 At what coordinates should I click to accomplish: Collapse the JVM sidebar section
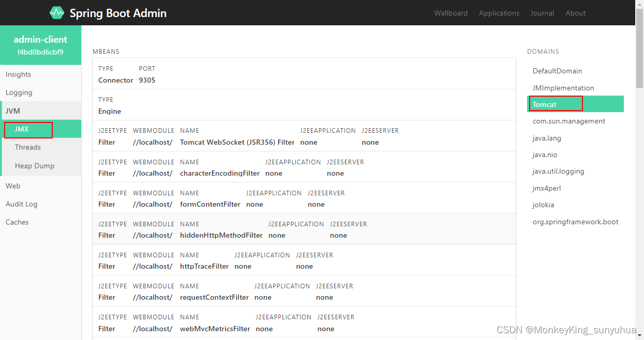click(40, 111)
